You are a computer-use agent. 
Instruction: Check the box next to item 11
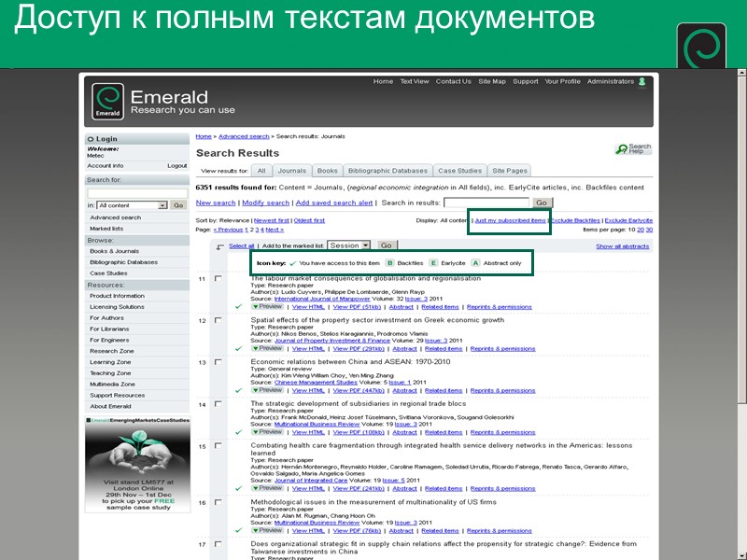220,278
